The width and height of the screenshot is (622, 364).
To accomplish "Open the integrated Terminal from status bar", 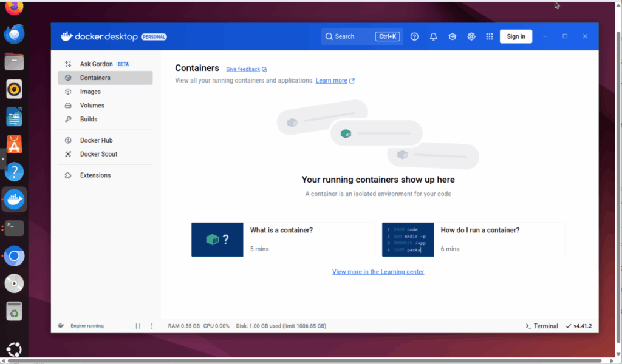I will (x=542, y=326).
